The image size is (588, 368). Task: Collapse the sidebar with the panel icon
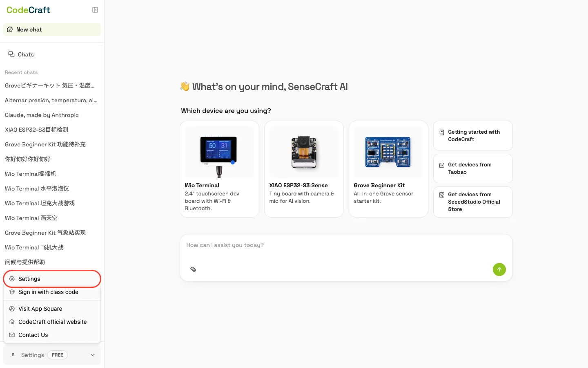click(x=95, y=10)
